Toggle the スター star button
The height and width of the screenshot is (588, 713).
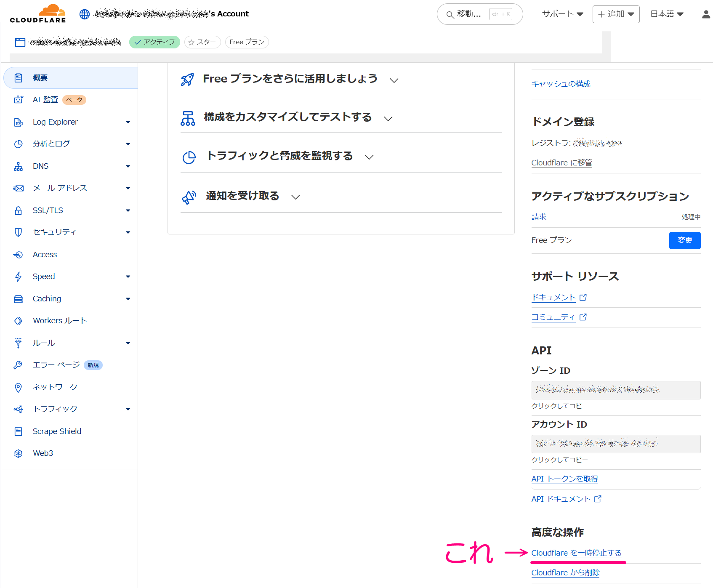[x=202, y=42]
